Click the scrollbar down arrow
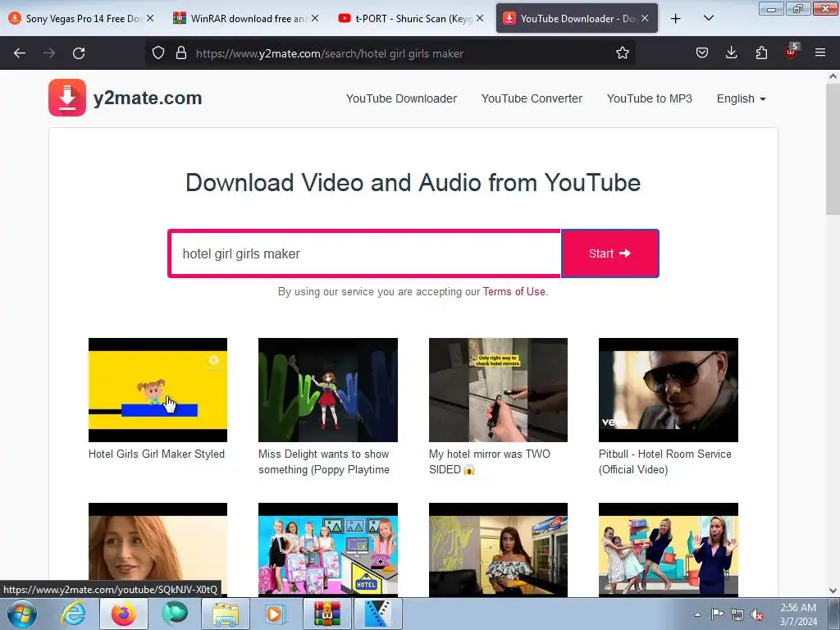Screen dimensions: 840x630 coord(833,591)
